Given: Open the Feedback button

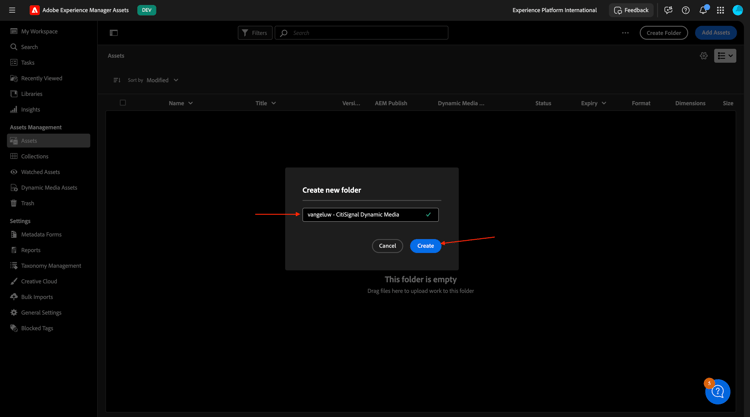Looking at the screenshot, I should [x=631, y=10].
